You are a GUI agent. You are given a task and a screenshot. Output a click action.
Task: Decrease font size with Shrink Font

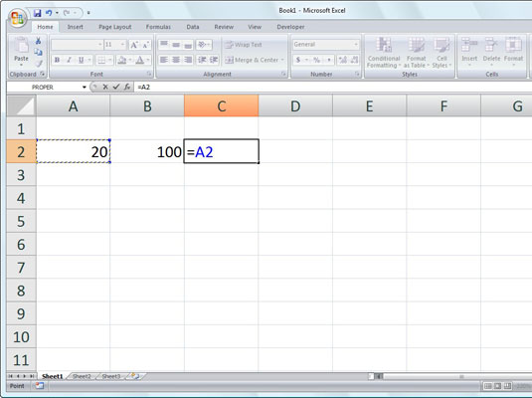pyautogui.click(x=145, y=45)
